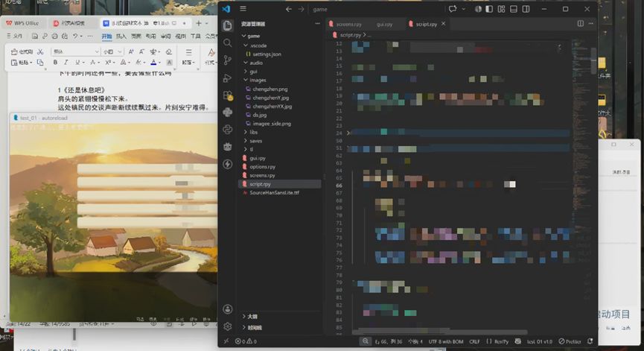Switch to the screens.rpy editor tab
The image size is (644, 351).
point(348,25)
